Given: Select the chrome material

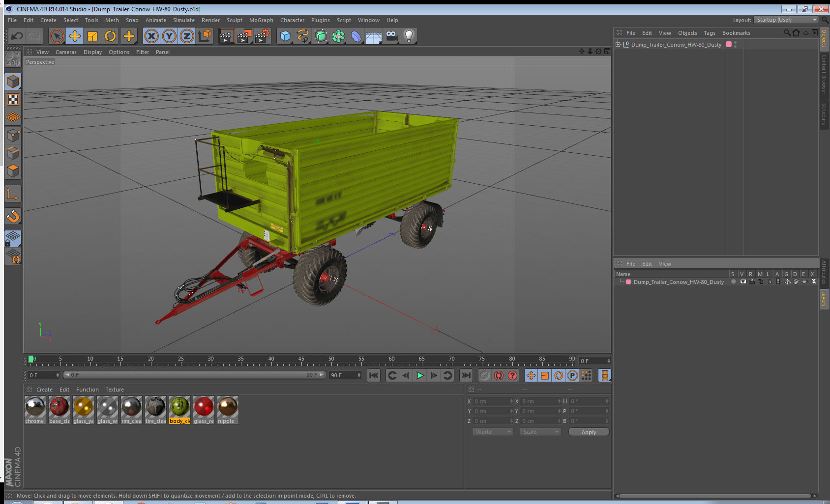Looking at the screenshot, I should pos(35,410).
